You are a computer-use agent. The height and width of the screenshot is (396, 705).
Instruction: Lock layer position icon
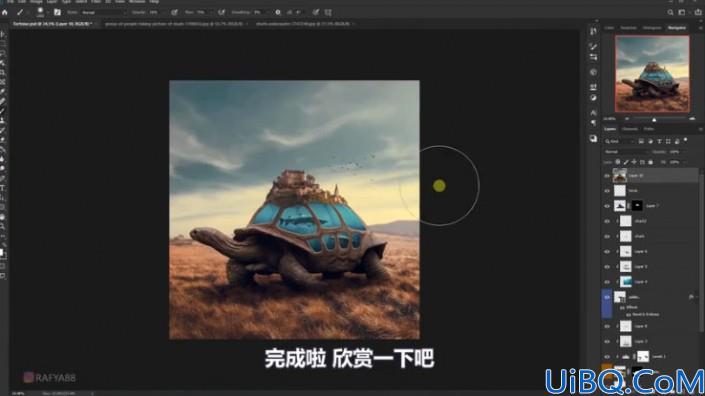pos(634,162)
